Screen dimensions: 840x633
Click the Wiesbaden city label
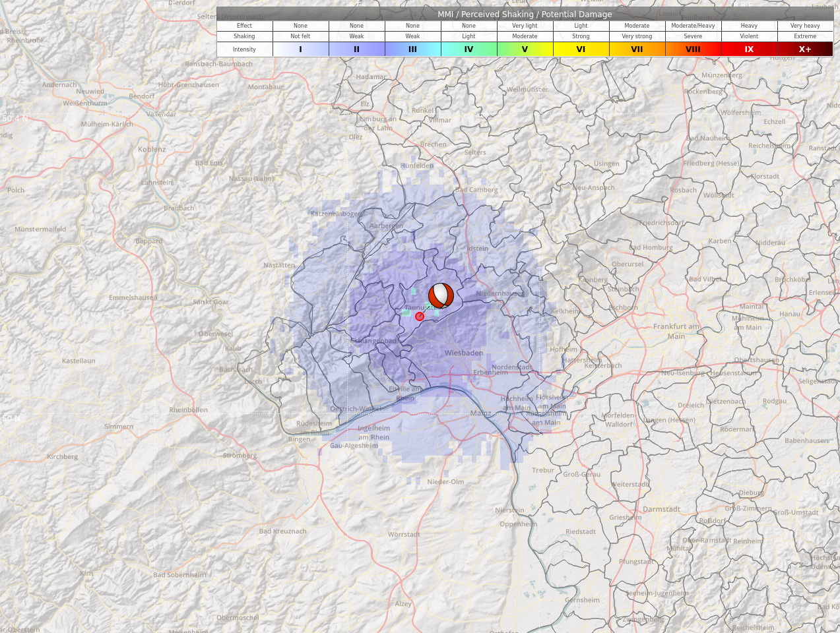coord(463,353)
